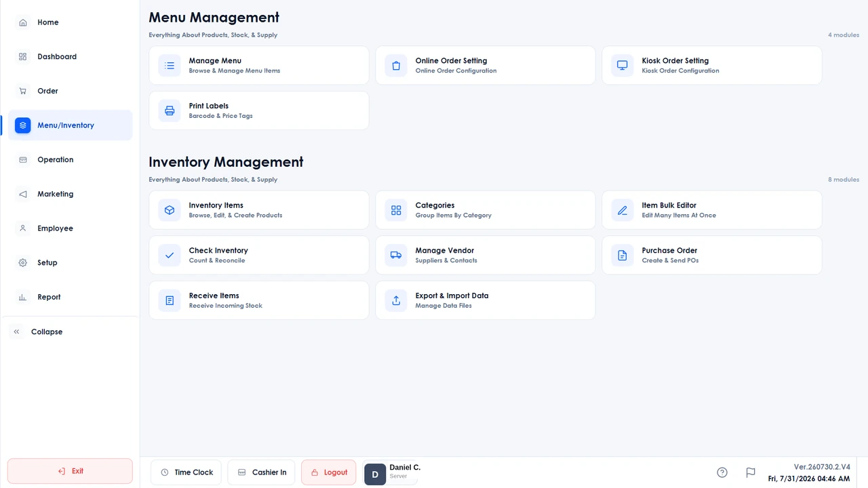Click the "4 modules" count label
The width and height of the screenshot is (868, 488).
tap(844, 35)
